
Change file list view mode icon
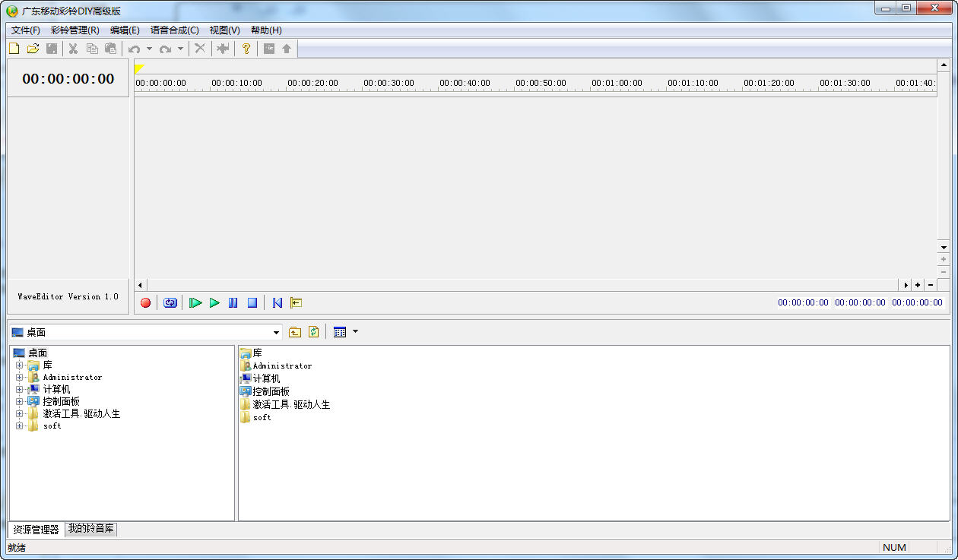[340, 332]
